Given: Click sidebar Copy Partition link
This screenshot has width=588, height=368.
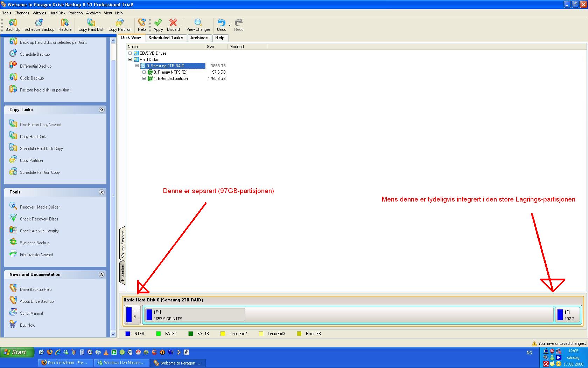Looking at the screenshot, I should [31, 160].
